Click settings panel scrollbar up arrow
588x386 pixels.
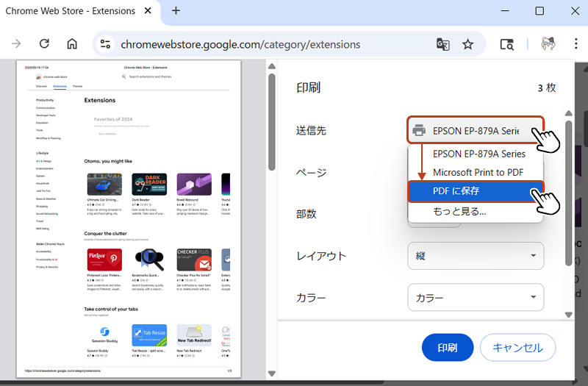pos(568,113)
